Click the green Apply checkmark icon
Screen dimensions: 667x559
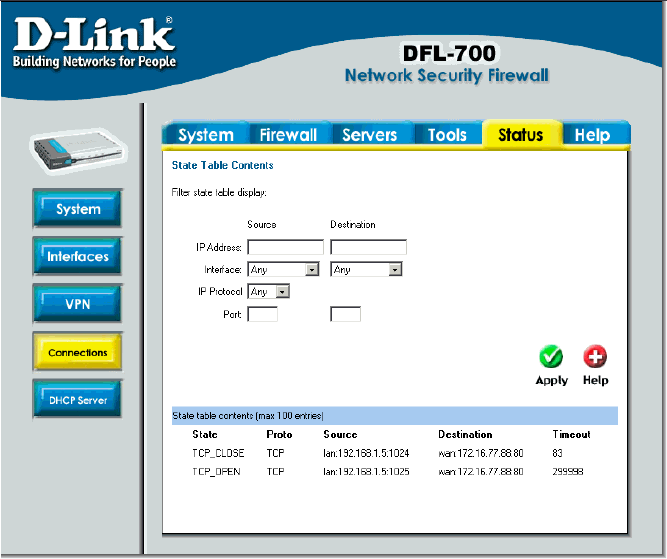551,357
